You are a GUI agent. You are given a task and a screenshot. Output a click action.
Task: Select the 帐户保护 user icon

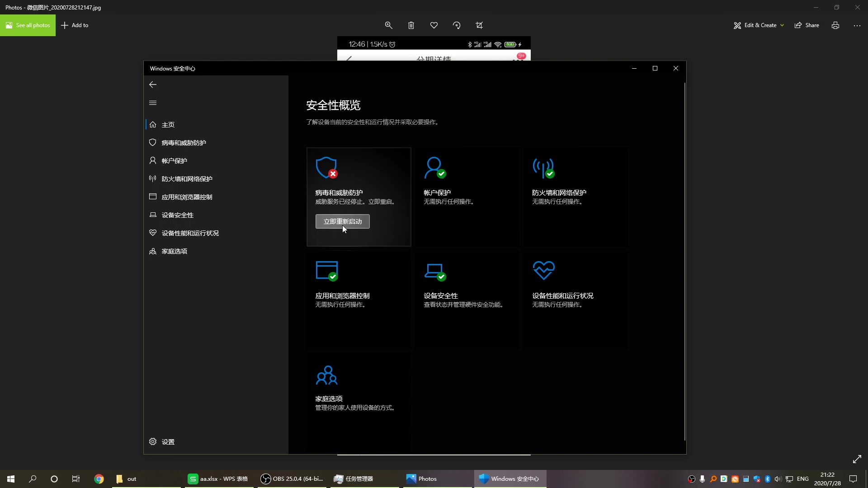(434, 167)
